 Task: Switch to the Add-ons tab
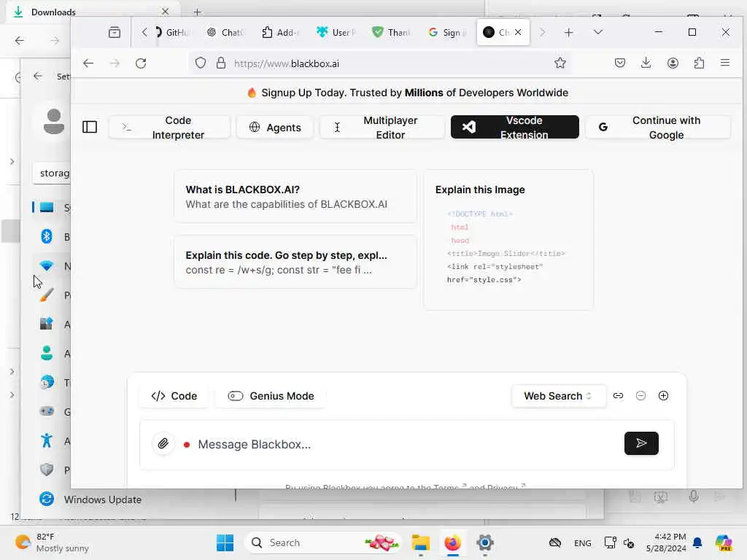[x=280, y=32]
